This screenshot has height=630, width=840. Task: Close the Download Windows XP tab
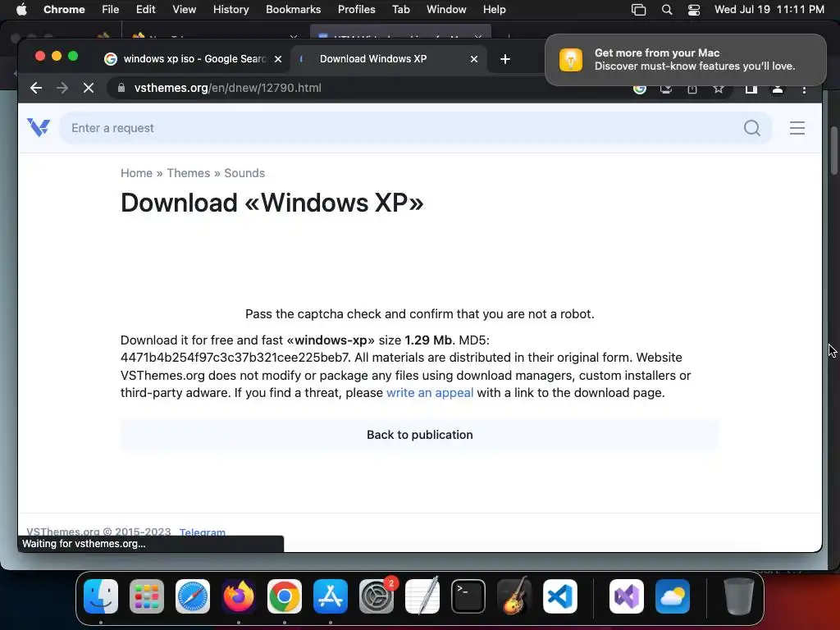474,59
